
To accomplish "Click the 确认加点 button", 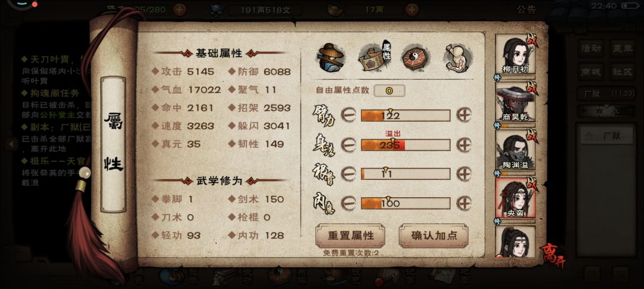I will click(x=434, y=235).
